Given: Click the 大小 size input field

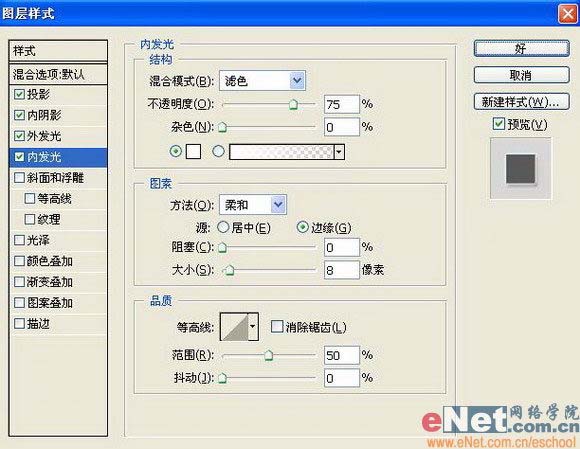Looking at the screenshot, I should click(x=341, y=270).
